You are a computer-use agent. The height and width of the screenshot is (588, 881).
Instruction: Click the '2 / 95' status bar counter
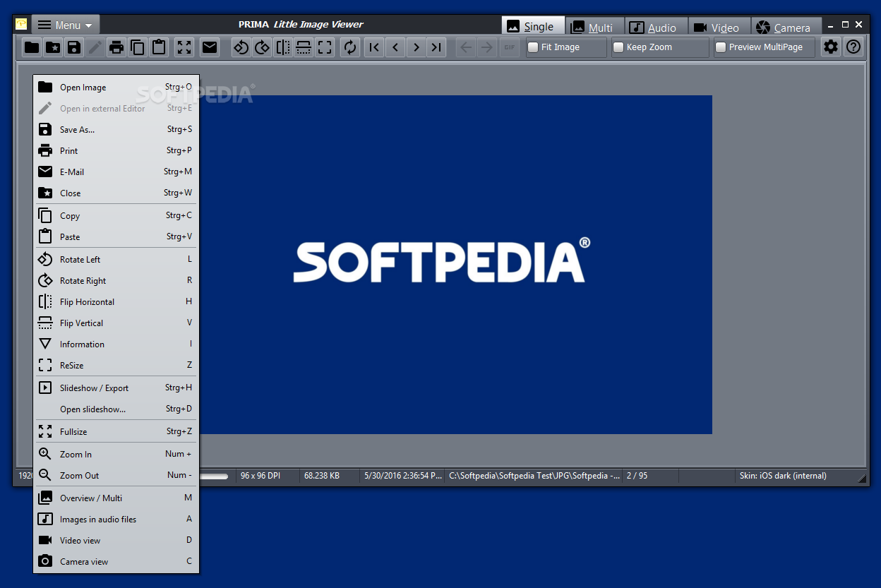click(x=637, y=476)
